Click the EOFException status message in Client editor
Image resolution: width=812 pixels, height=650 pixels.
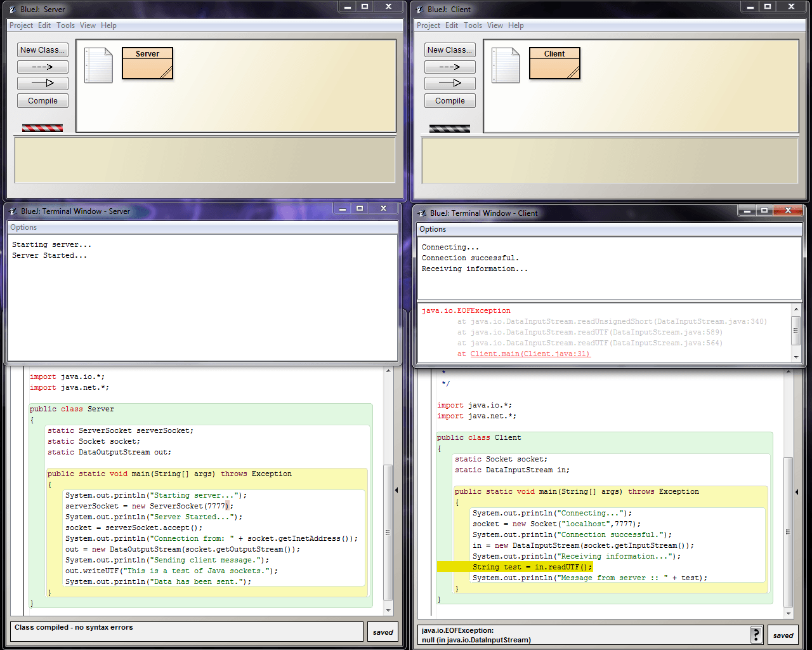pos(476,635)
